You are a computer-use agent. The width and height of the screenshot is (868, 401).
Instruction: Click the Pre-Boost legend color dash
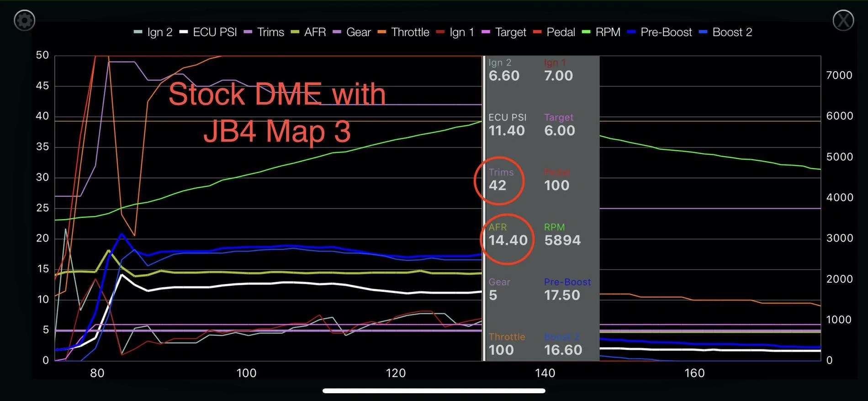631,32
